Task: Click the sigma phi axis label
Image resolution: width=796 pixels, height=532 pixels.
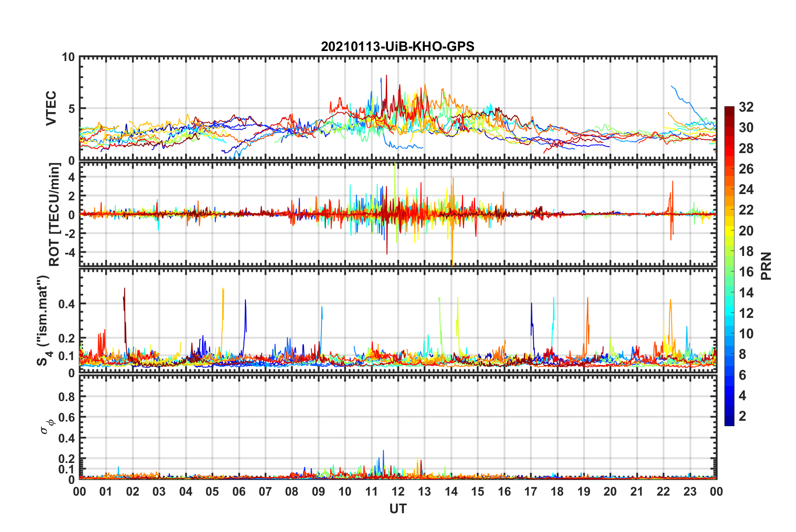Action: coord(47,426)
